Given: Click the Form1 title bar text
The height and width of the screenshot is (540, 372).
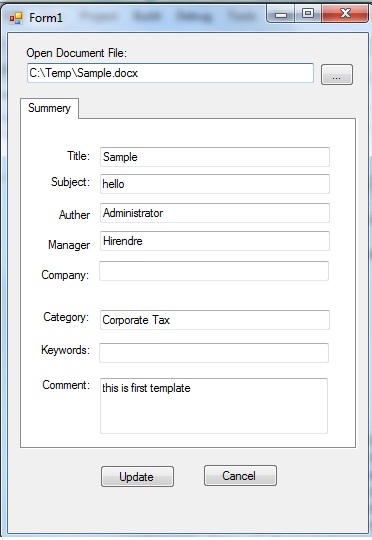Looking at the screenshot, I should coord(46,18).
